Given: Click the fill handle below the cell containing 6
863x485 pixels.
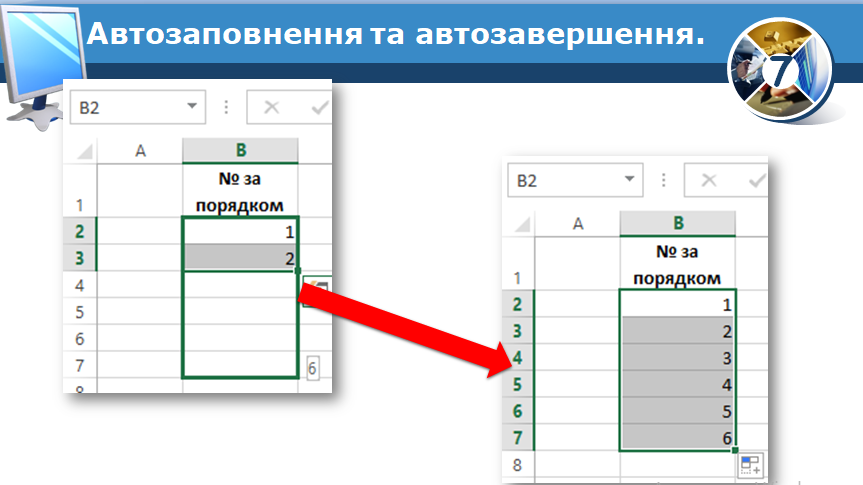Looking at the screenshot, I should tap(735, 450).
